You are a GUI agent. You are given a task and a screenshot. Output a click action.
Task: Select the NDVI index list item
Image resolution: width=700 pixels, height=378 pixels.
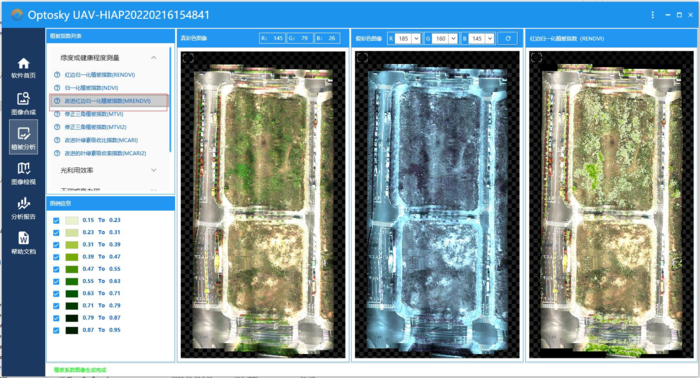92,88
